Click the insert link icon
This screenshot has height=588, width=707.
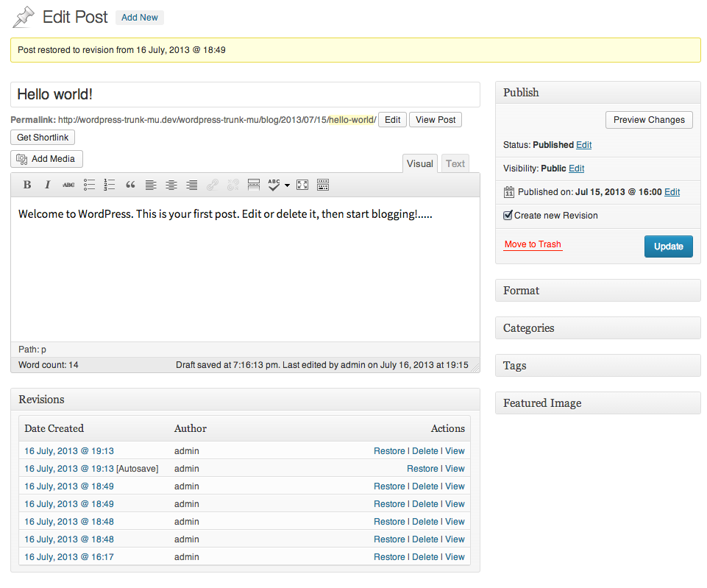(213, 185)
